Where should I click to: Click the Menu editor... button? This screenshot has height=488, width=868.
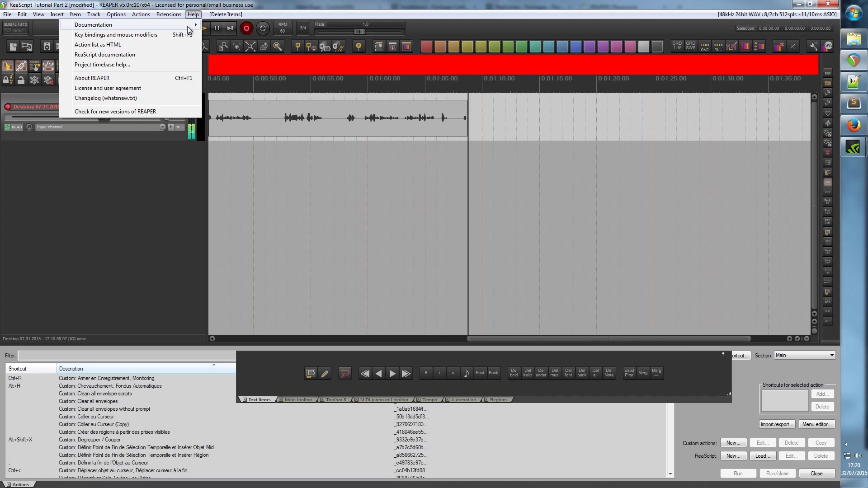817,424
